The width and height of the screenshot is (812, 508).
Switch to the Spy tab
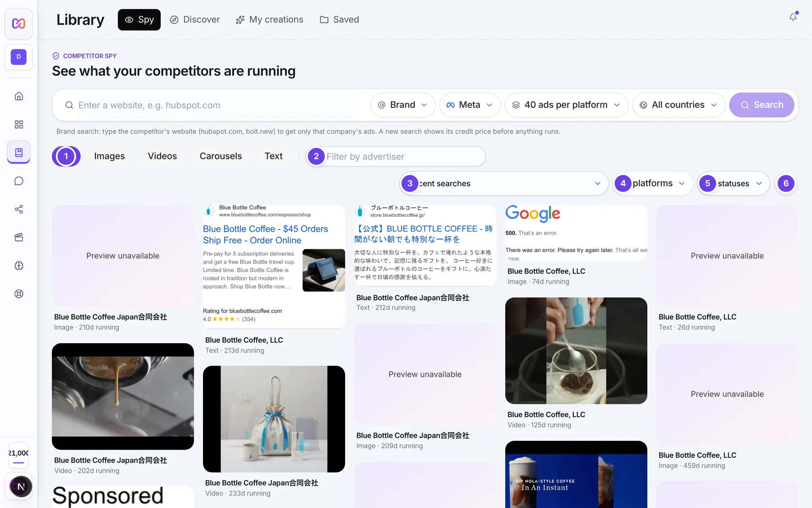pos(139,19)
